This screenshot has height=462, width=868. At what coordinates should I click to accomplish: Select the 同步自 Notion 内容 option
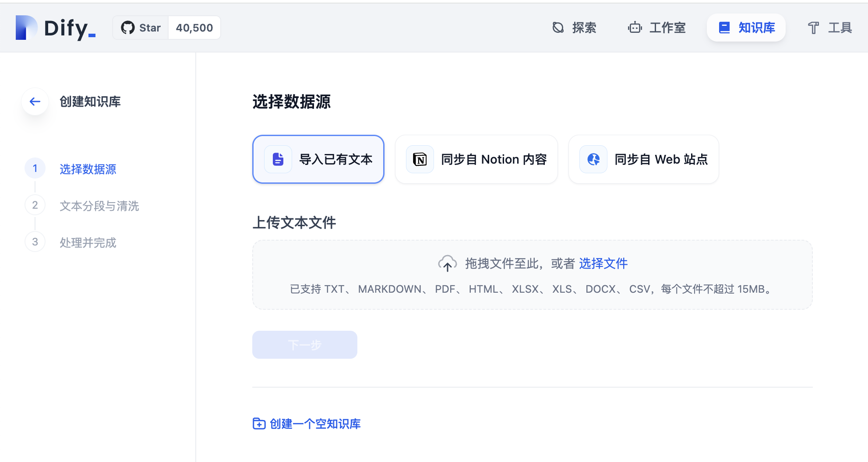tap(476, 159)
